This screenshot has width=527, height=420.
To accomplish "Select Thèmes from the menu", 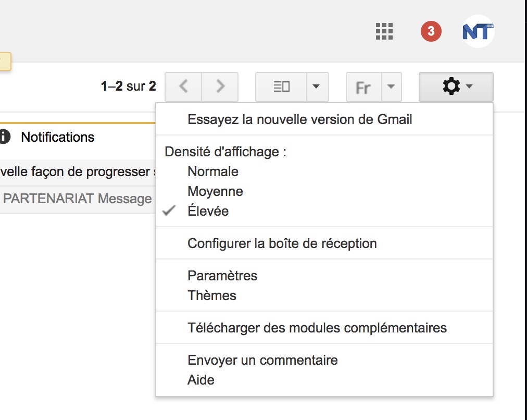I will (211, 295).
